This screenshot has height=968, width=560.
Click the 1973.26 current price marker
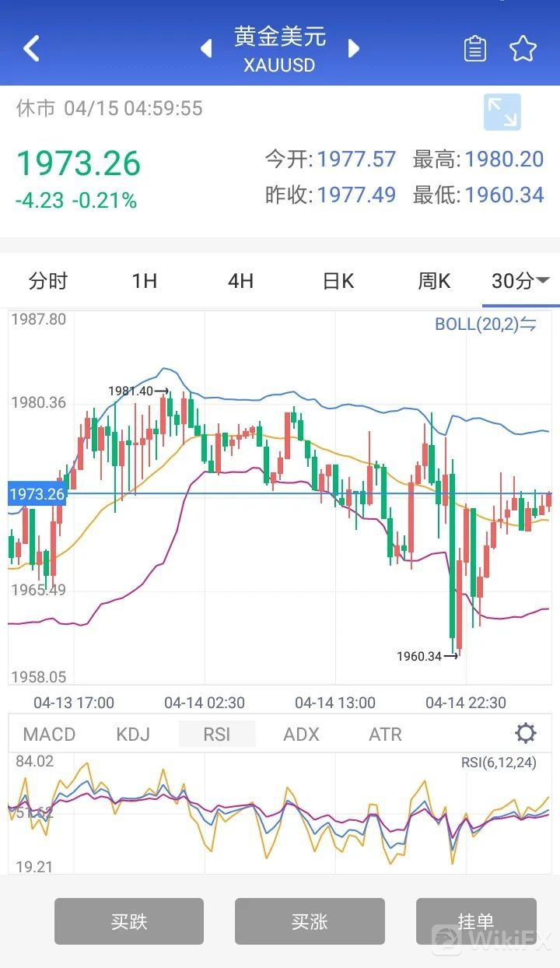point(37,493)
